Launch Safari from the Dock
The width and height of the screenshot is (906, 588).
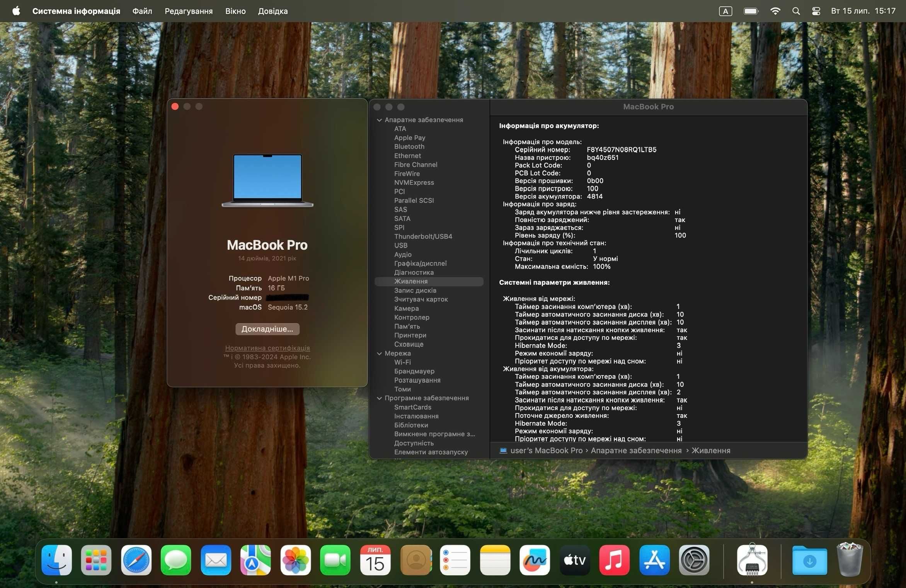pos(136,560)
